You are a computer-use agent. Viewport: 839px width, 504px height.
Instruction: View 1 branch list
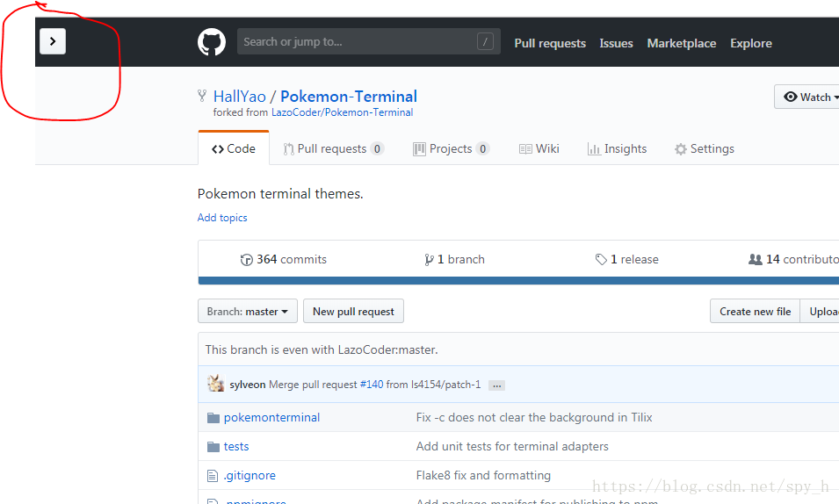point(454,260)
